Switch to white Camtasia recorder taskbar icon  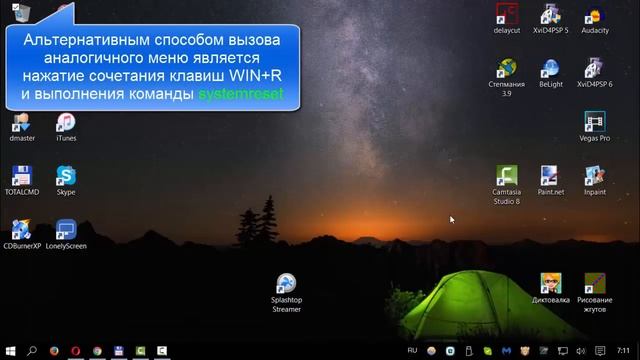coord(162,351)
